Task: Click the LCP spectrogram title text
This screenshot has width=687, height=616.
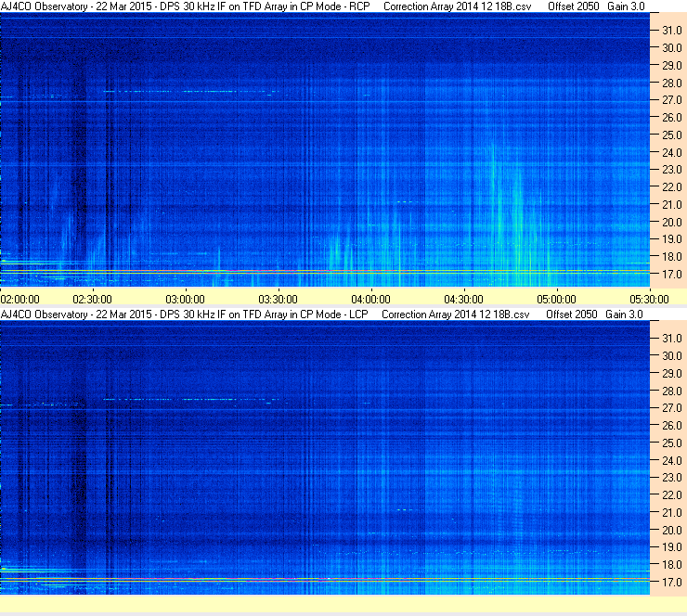Action: 185,314
